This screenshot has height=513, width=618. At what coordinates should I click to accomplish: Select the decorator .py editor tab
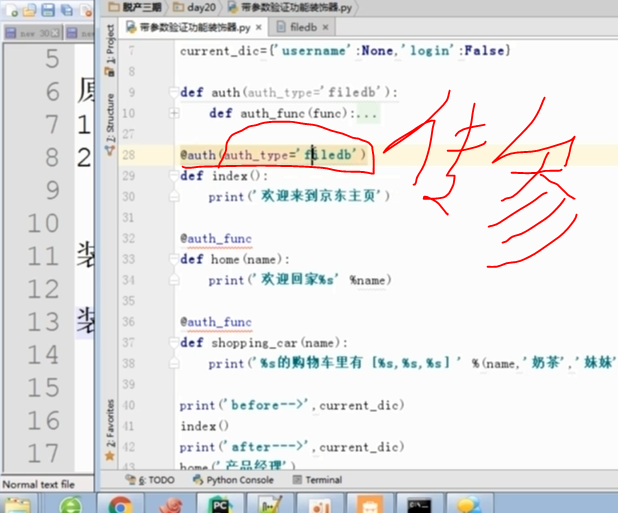point(194,27)
